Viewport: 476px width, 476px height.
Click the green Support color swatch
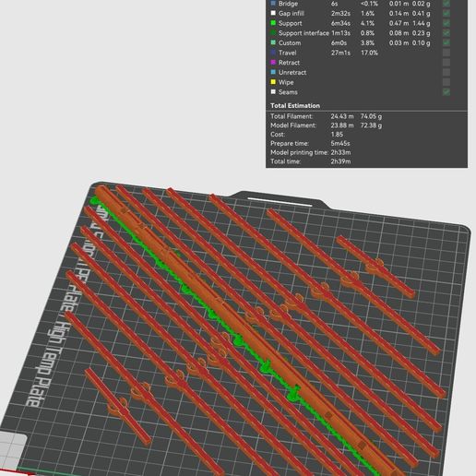(x=273, y=23)
